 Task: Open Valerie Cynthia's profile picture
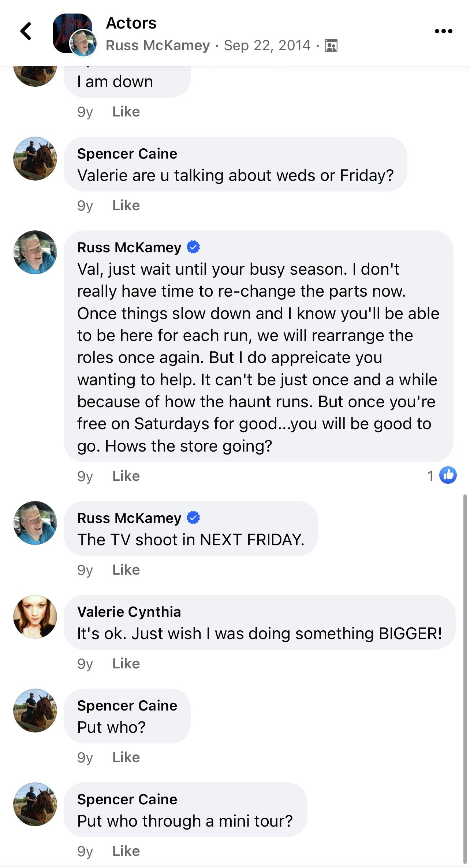pos(35,617)
